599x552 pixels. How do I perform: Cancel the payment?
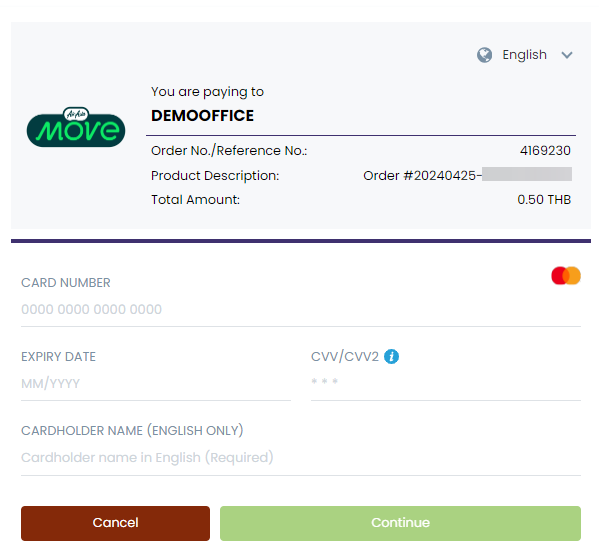(115, 523)
